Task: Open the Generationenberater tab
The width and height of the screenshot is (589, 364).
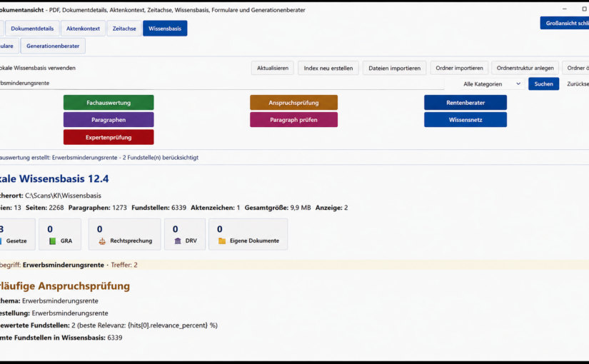Action: tap(53, 46)
